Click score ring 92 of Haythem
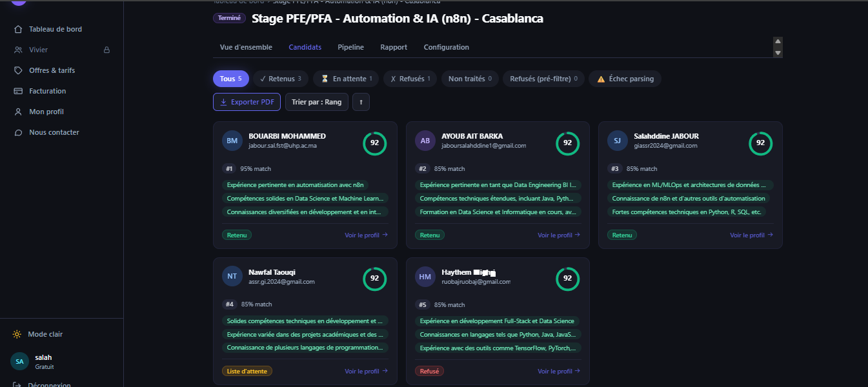Image resolution: width=868 pixels, height=387 pixels. point(568,279)
